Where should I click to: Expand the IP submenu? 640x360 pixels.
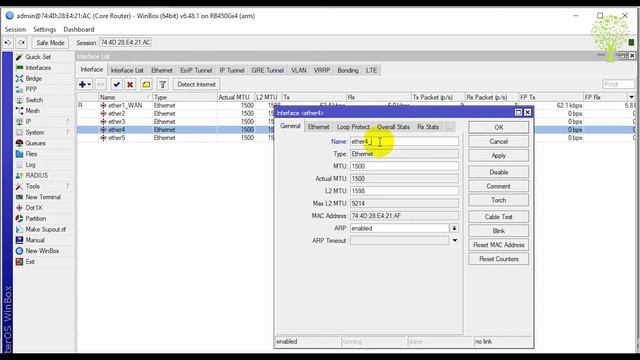[28, 122]
